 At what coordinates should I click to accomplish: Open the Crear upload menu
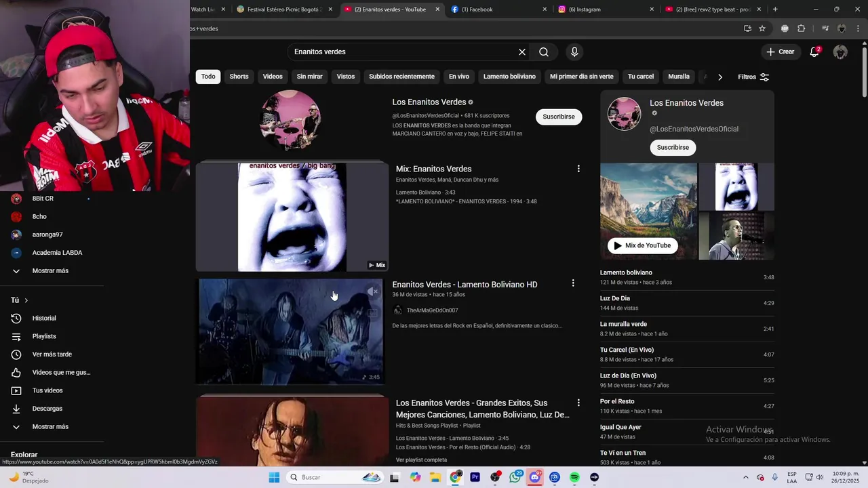781,52
